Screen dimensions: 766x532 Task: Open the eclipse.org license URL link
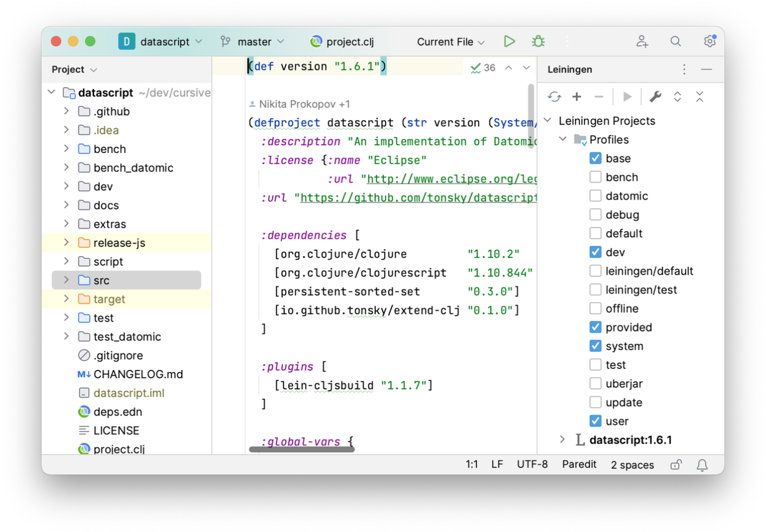click(452, 179)
